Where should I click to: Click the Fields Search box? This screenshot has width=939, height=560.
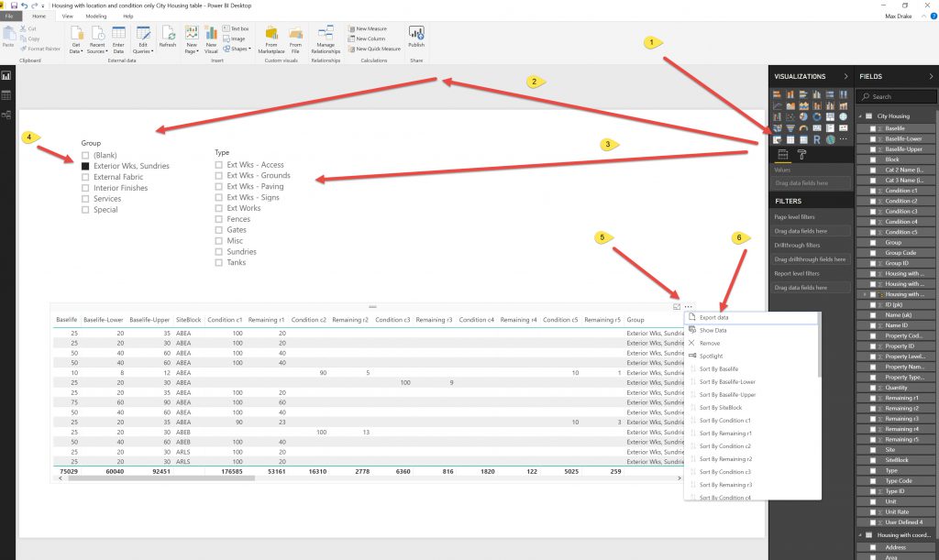pyautogui.click(x=899, y=96)
